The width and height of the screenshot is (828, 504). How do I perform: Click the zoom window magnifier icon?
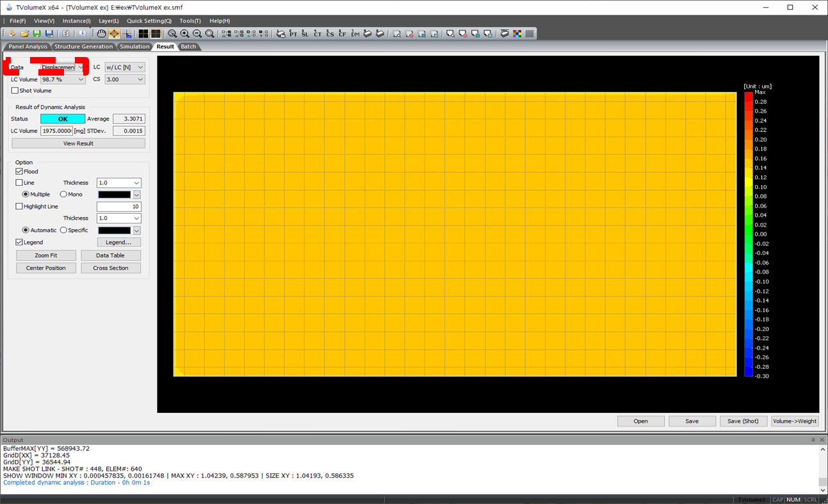(x=172, y=33)
